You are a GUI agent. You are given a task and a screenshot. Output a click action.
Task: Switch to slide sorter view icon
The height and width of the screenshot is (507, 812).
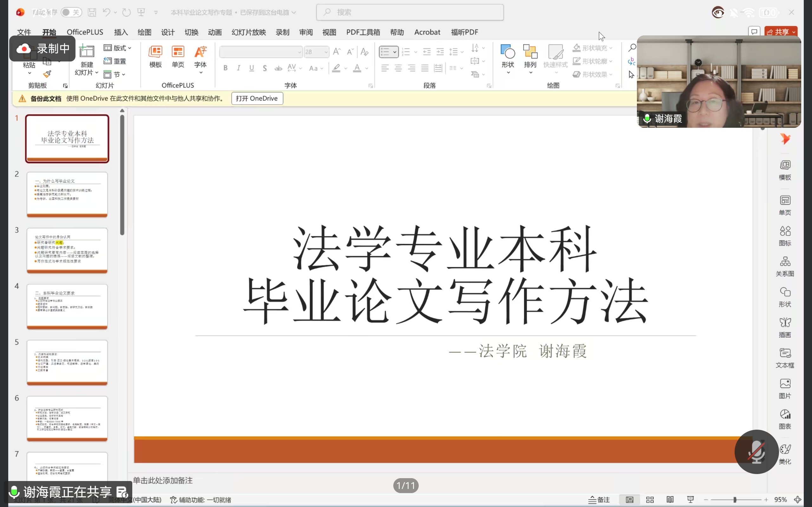650,500
